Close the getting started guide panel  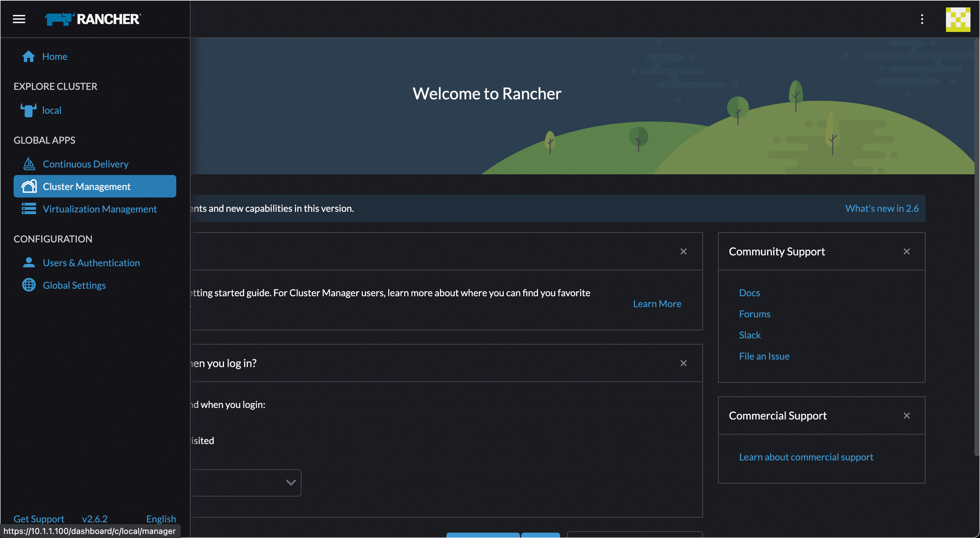(683, 252)
